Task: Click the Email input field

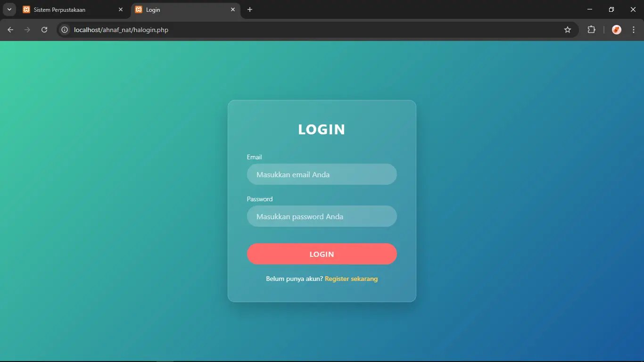Action: pos(322,174)
